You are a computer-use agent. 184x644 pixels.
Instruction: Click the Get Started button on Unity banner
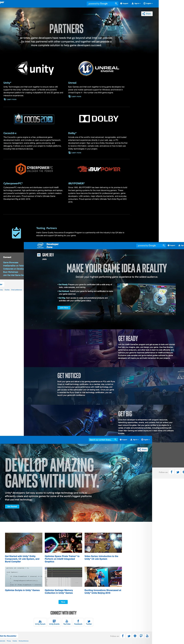coord(12,507)
